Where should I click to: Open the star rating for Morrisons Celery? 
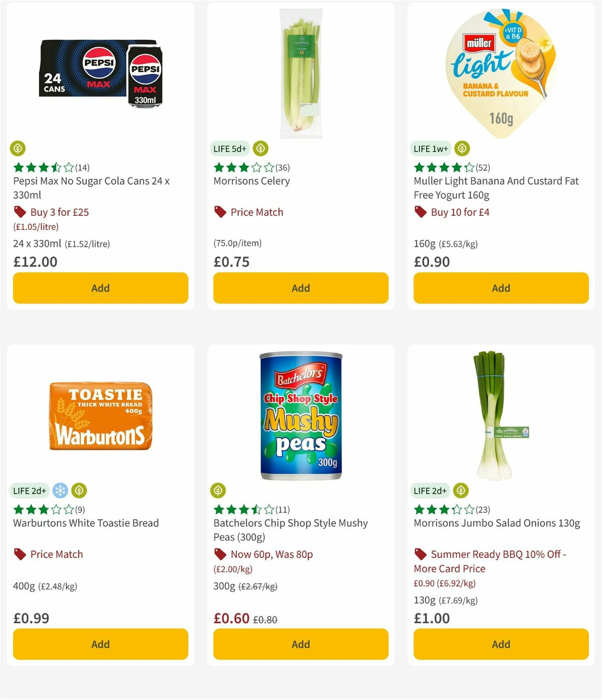tap(240, 167)
